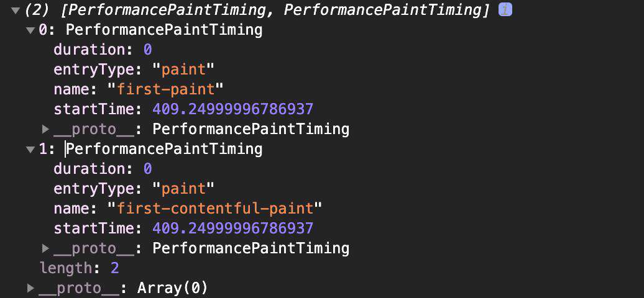Click the length: 2 property

coord(80,268)
